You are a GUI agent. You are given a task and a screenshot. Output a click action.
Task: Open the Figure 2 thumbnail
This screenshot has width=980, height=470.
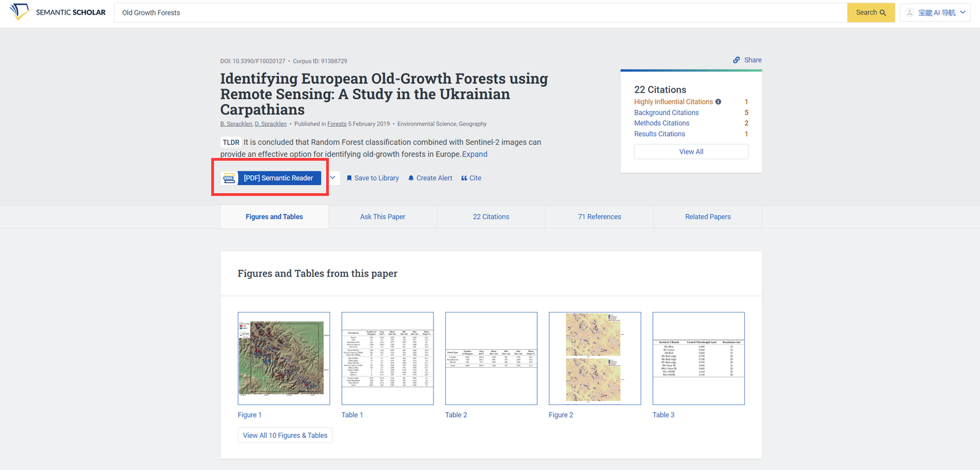(595, 358)
